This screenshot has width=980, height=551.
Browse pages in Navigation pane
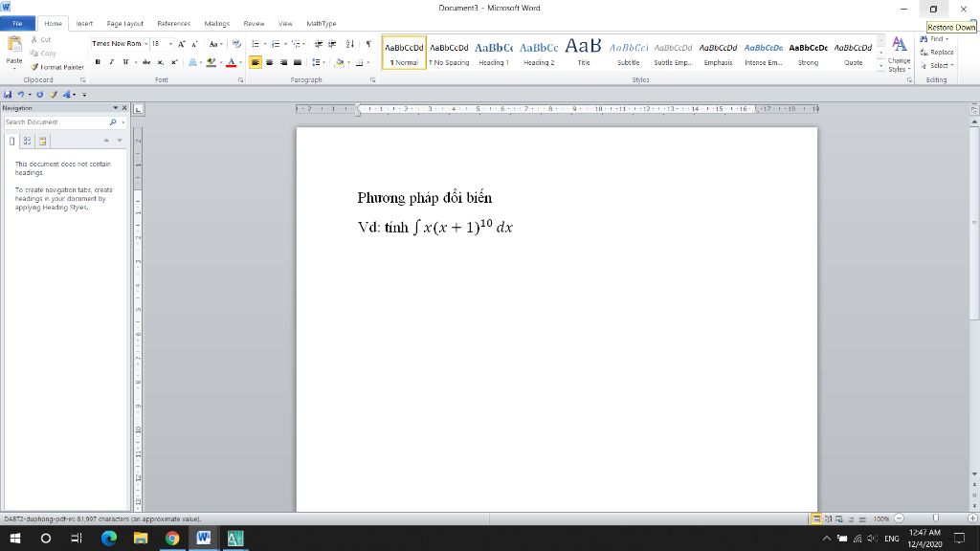[27, 142]
